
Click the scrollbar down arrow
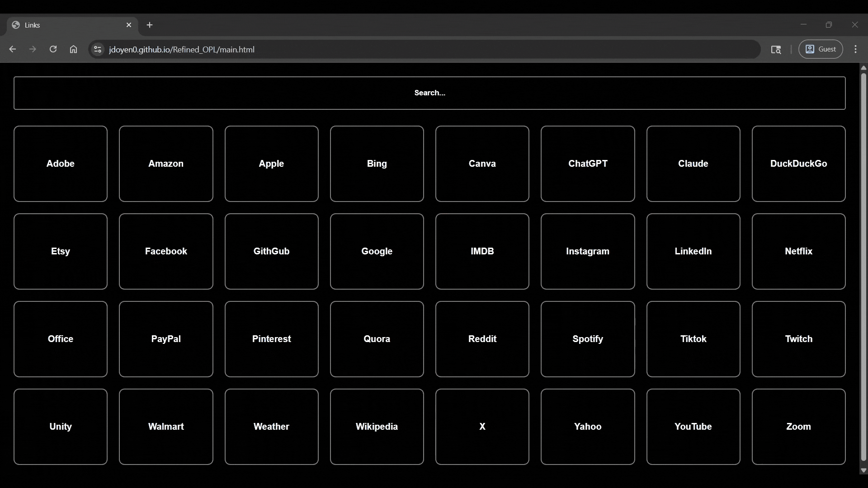click(863, 470)
